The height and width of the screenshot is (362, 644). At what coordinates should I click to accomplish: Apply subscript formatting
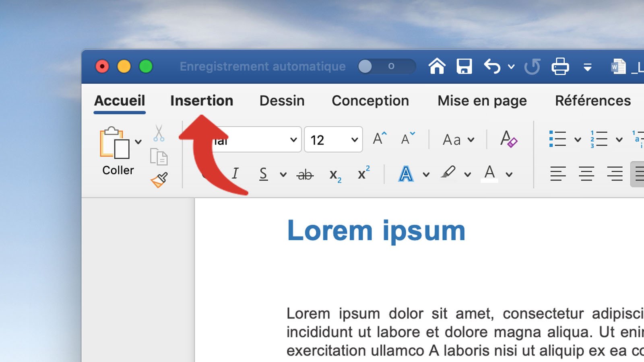(x=334, y=175)
